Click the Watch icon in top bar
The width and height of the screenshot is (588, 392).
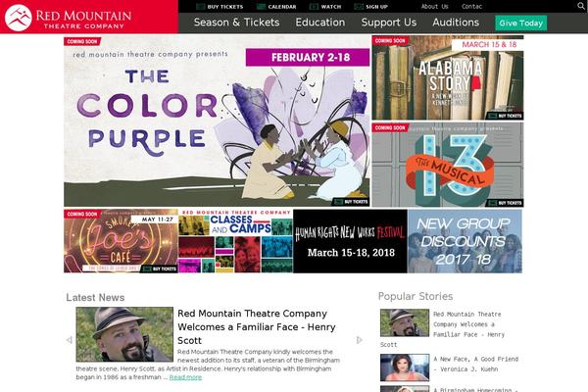314,7
